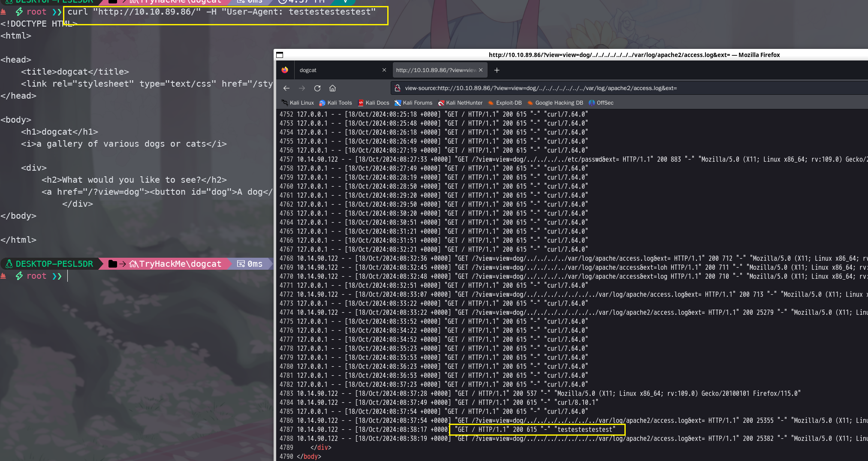Click source line number 4757
Image resolution: width=868 pixels, height=461 pixels.
[x=286, y=160]
